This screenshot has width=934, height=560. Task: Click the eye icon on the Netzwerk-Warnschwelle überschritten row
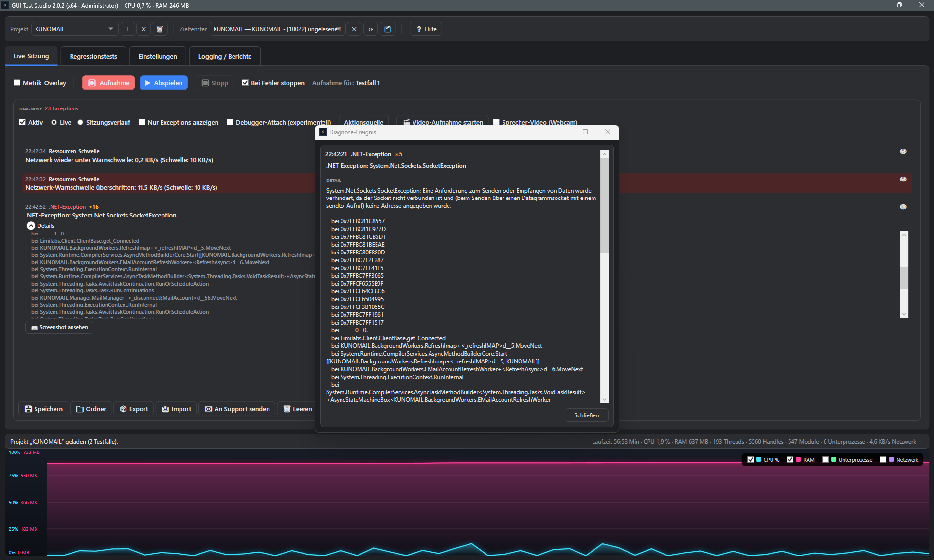click(903, 179)
